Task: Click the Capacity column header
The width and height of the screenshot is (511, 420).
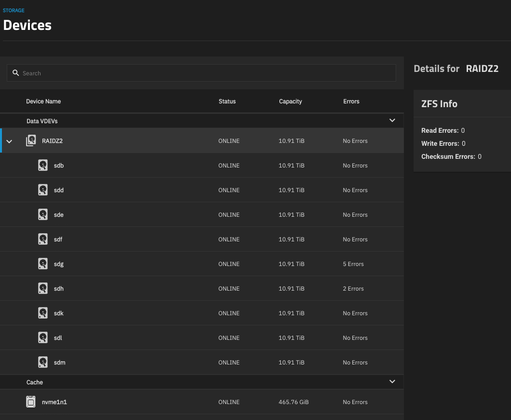Action: coord(290,101)
